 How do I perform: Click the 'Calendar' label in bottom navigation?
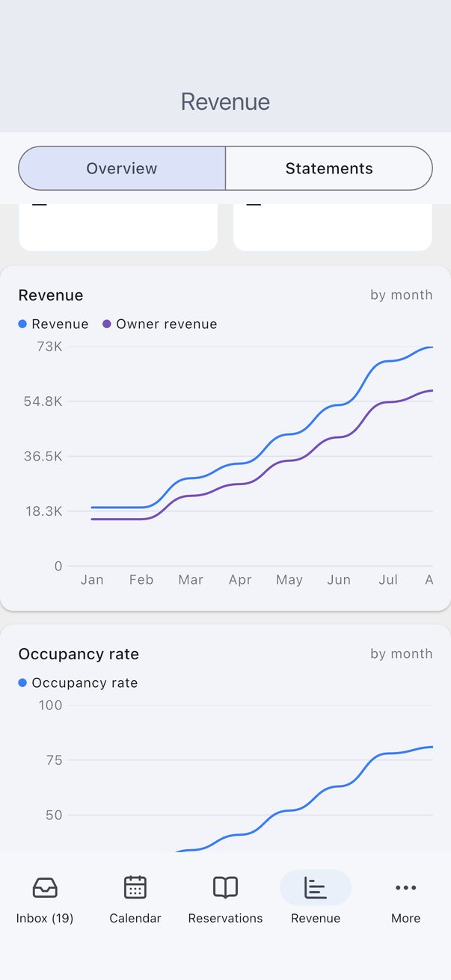[135, 918]
